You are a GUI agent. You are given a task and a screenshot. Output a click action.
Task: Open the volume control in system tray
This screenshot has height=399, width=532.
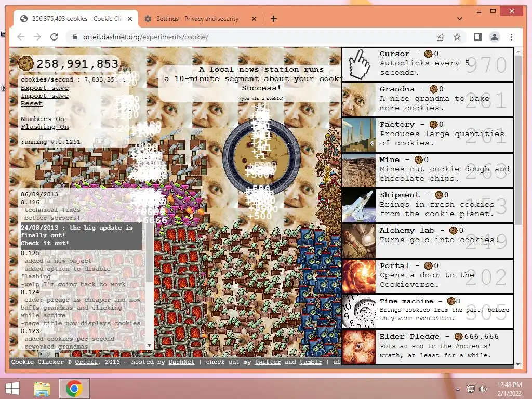pos(483,389)
